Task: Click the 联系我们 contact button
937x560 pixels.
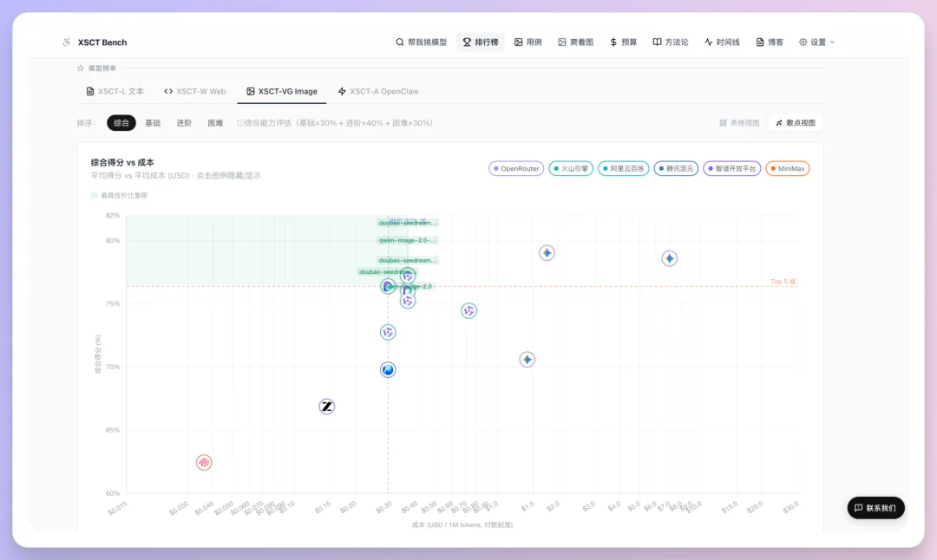Action: pos(875,508)
